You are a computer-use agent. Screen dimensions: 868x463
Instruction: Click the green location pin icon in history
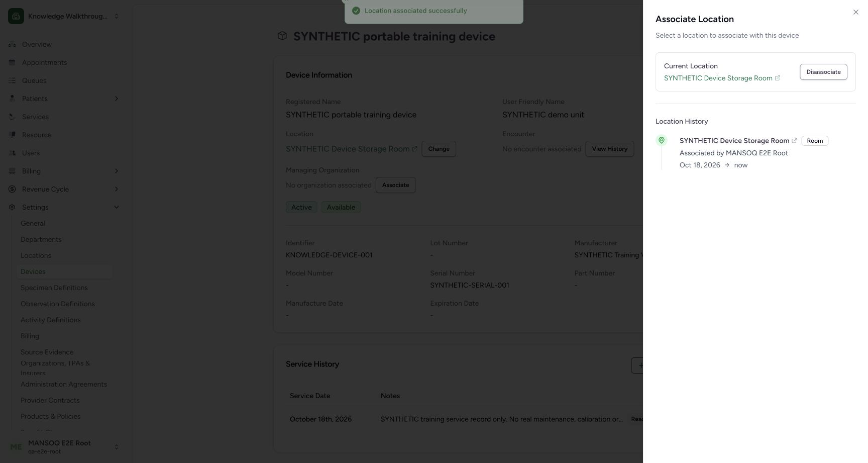662,140
